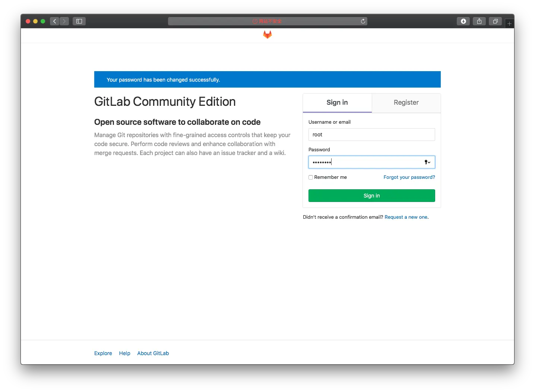Switch to the Register tab
Viewport: 535px width, 392px height.
click(x=406, y=102)
